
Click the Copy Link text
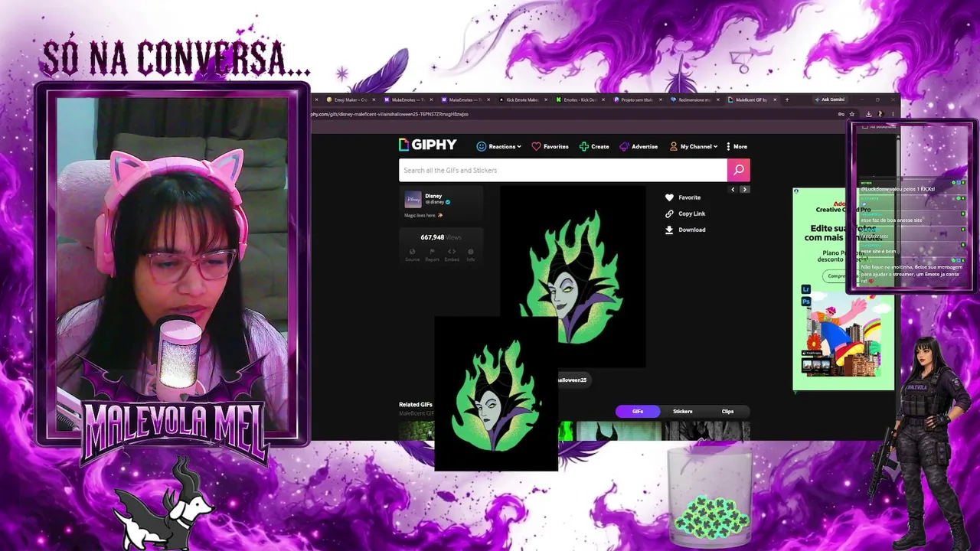691,214
